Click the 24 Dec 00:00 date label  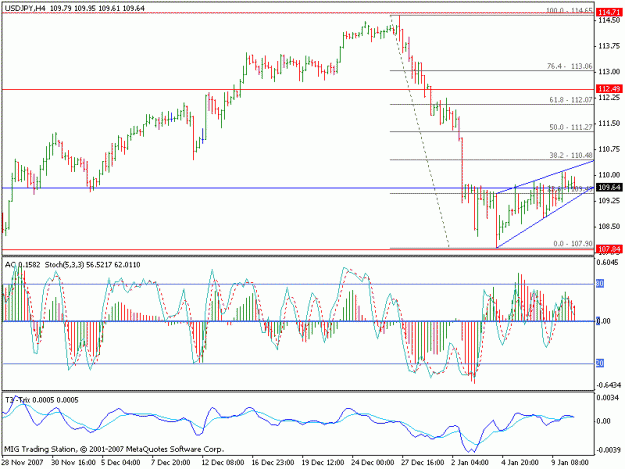[372, 463]
